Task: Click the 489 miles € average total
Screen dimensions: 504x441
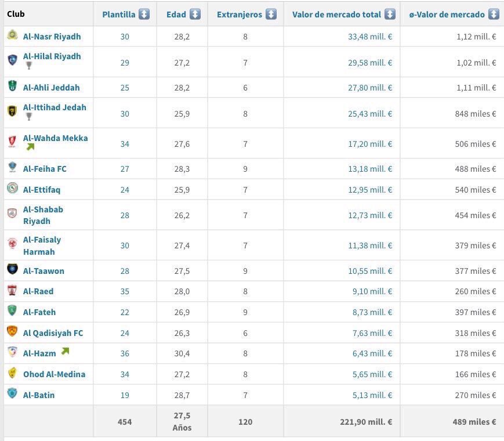Action: (474, 422)
